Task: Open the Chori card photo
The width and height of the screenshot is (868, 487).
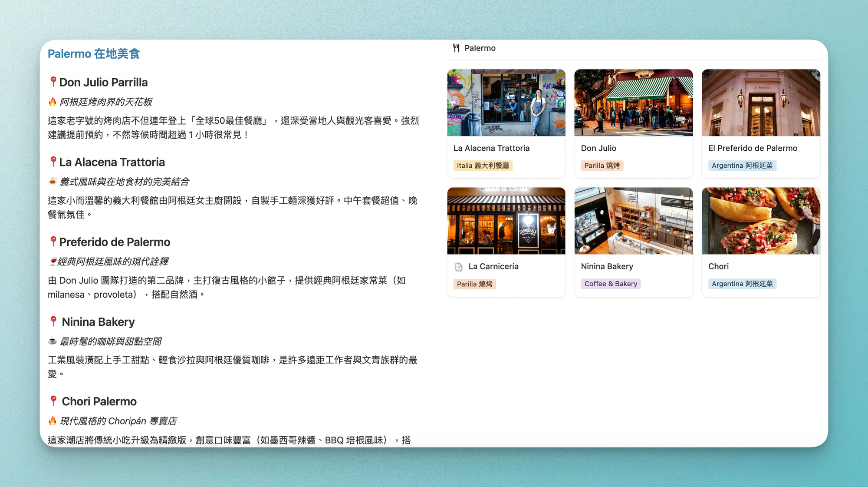Action: (x=761, y=221)
